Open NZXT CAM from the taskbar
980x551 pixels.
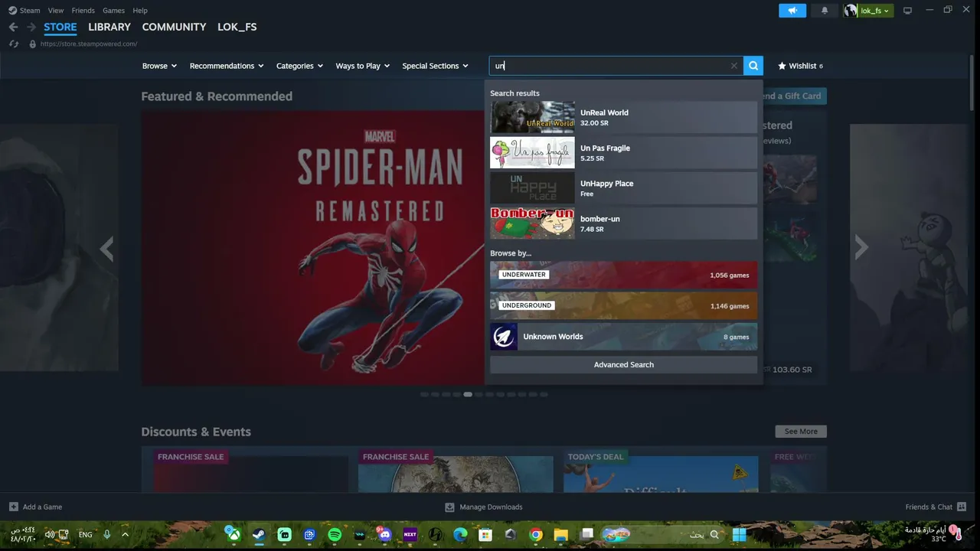pyautogui.click(x=410, y=535)
